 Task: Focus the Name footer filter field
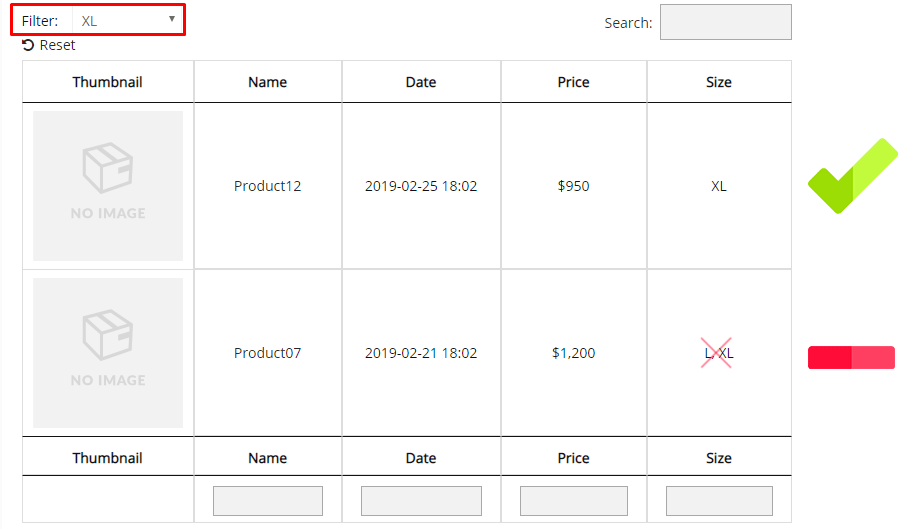point(268,501)
